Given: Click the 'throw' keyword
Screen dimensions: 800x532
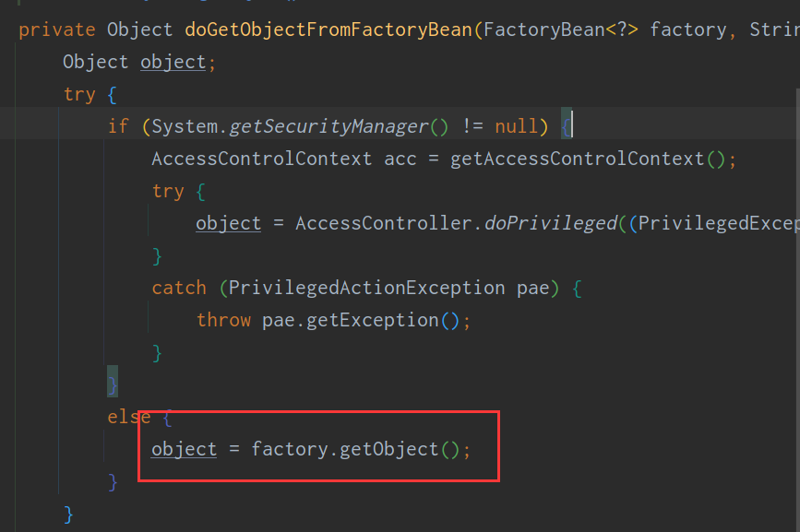Looking at the screenshot, I should [223, 320].
